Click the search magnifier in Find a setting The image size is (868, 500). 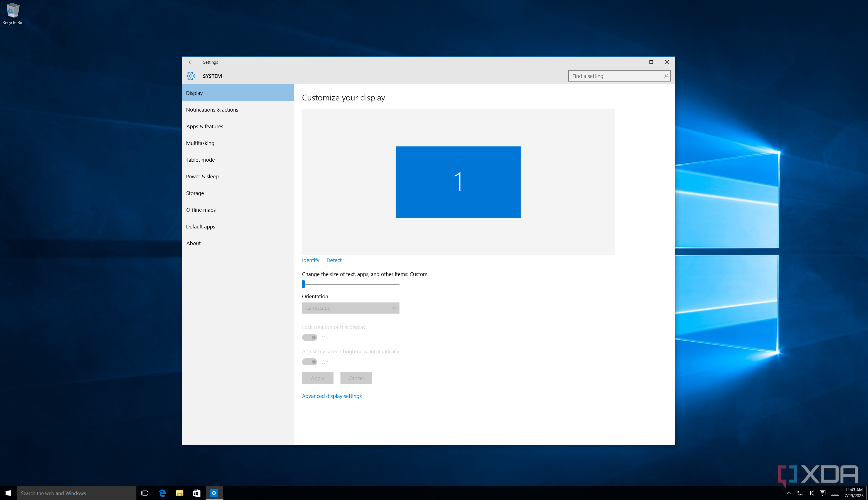coord(666,76)
